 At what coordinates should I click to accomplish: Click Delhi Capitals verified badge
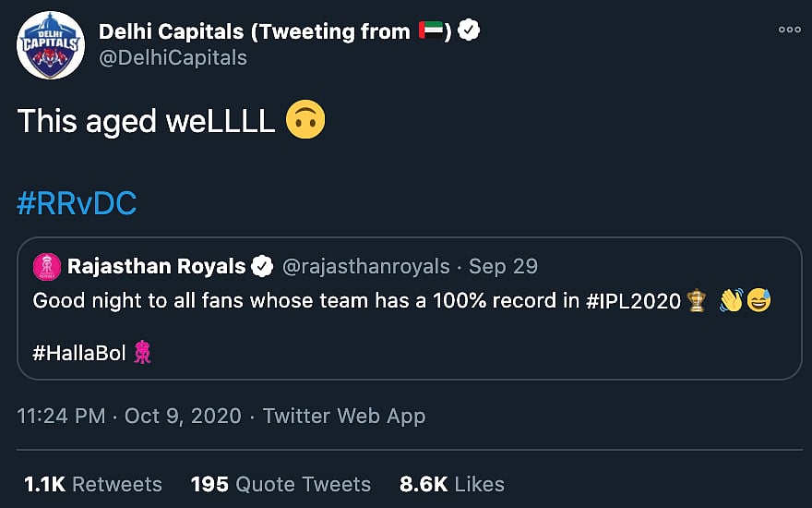tap(470, 31)
